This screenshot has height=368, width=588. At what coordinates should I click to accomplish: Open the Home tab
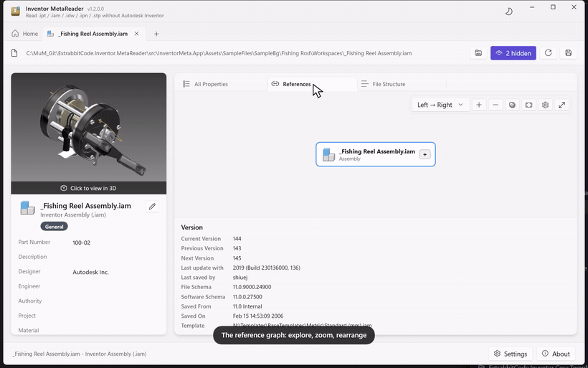[25, 34]
